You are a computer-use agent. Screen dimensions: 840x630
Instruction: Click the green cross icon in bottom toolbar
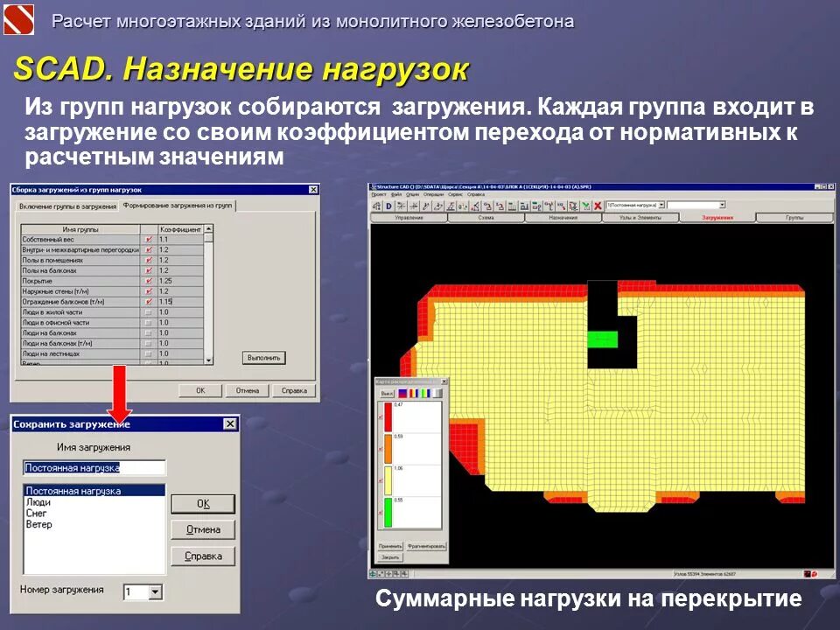click(374, 574)
